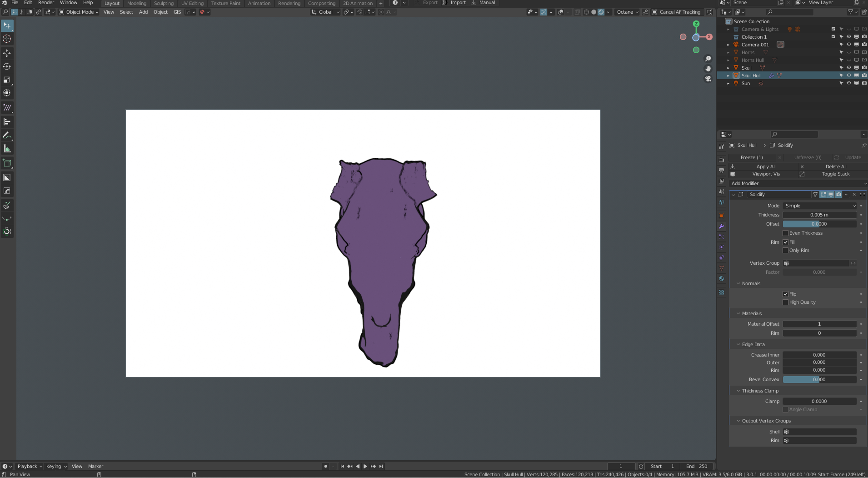Select the Rotate tool

(x=7, y=66)
